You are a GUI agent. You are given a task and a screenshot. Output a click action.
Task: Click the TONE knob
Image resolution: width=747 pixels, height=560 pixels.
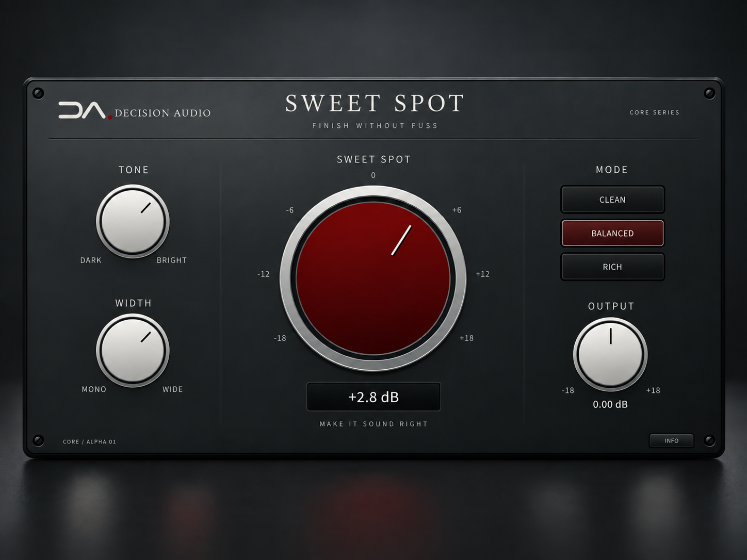[x=133, y=222]
